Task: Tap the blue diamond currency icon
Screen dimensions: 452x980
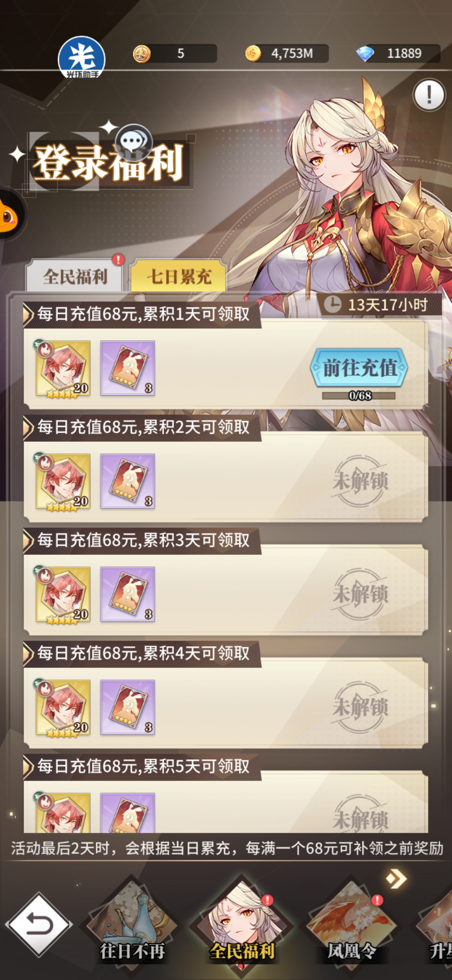Action: click(x=365, y=54)
